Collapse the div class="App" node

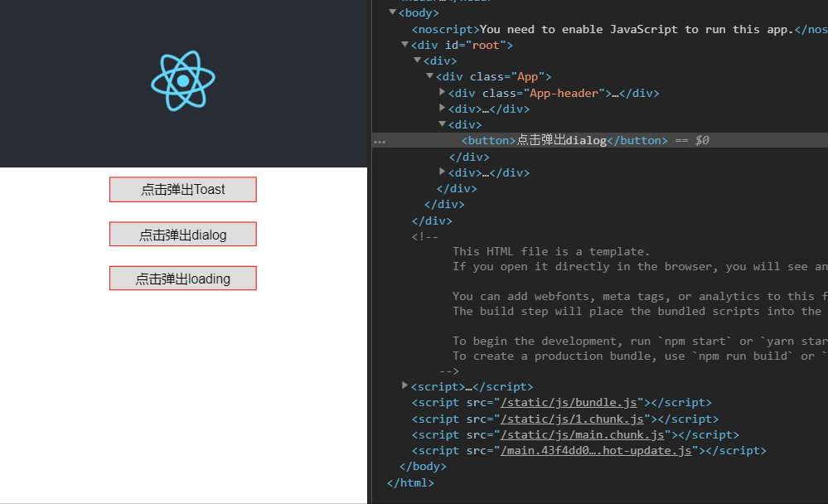click(x=430, y=76)
